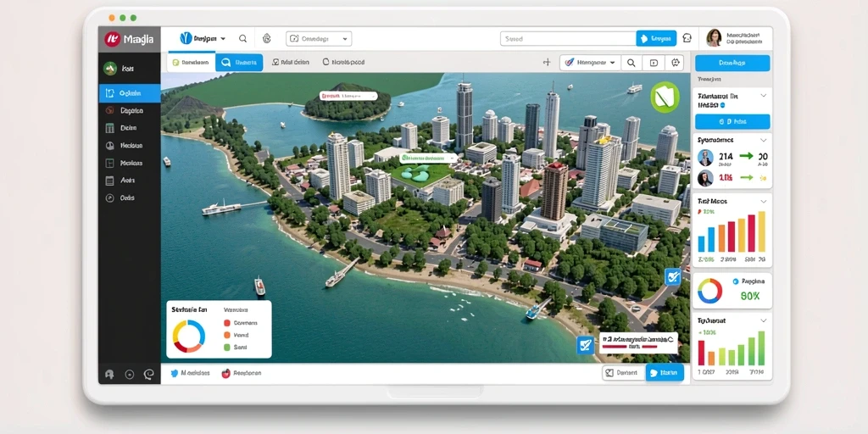Toggle orange legend entry in donut card
The image size is (868, 434).
(x=227, y=335)
